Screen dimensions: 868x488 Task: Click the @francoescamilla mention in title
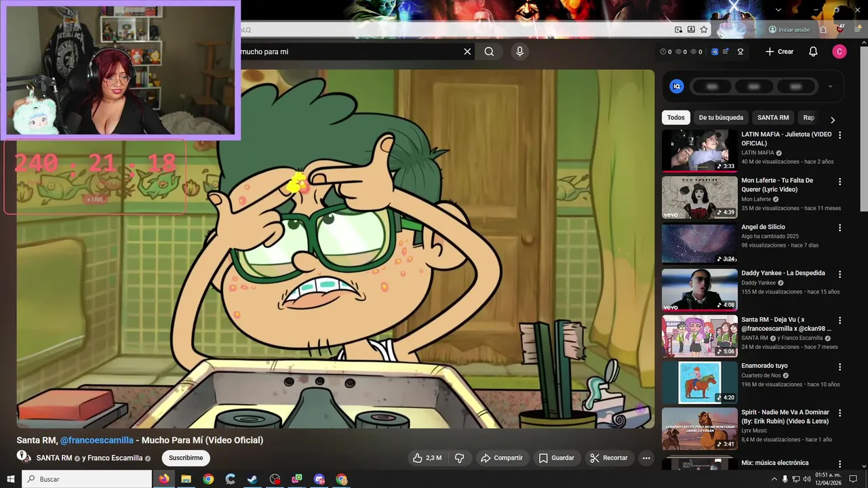97,441
